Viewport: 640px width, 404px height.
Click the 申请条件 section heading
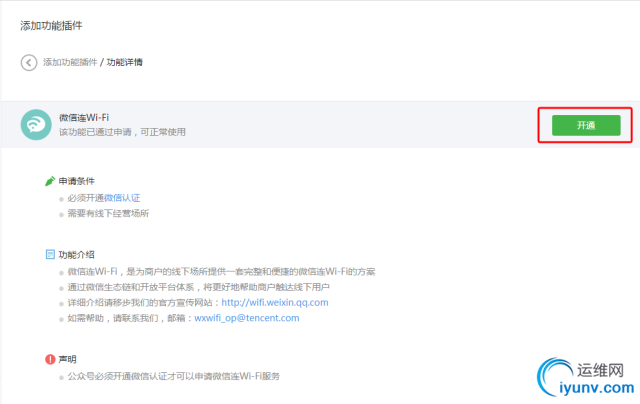click(77, 181)
